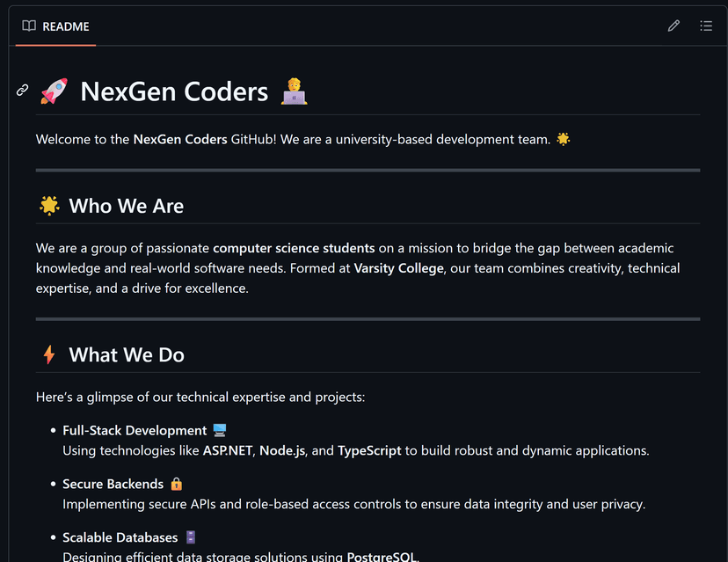The width and height of the screenshot is (728, 562).
Task: Click the bold TypeScript text
Action: [369, 450]
